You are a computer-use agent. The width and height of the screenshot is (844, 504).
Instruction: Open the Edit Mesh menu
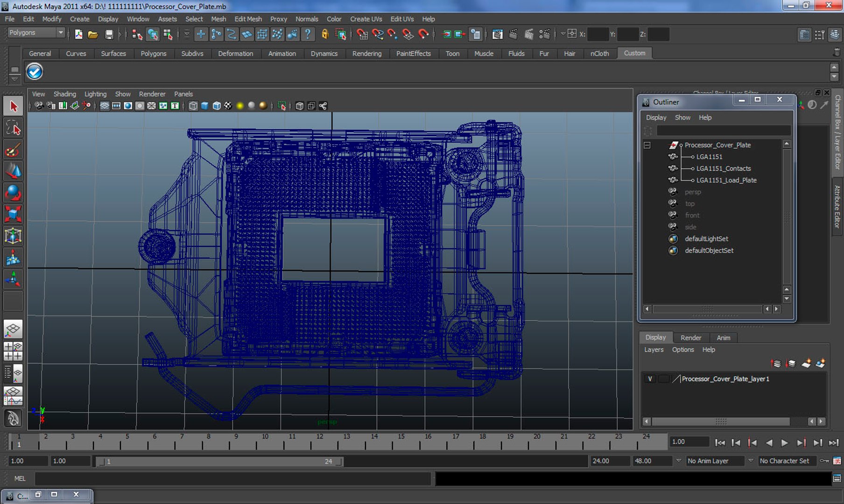tap(248, 19)
